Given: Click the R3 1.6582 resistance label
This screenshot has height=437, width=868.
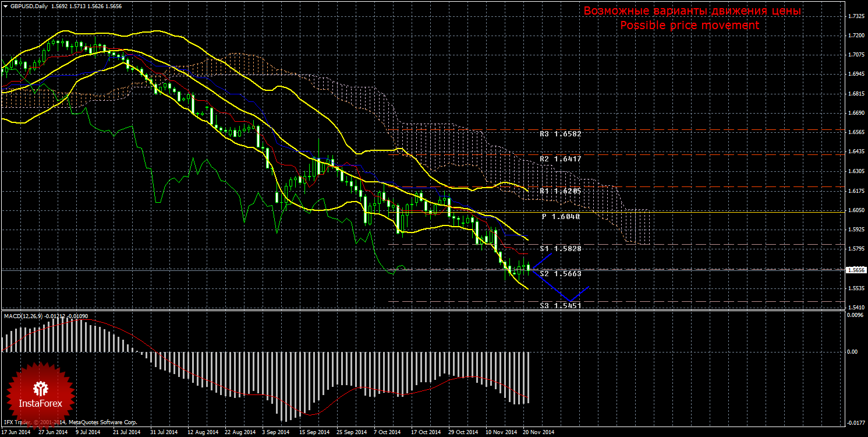Looking at the screenshot, I should [x=560, y=134].
